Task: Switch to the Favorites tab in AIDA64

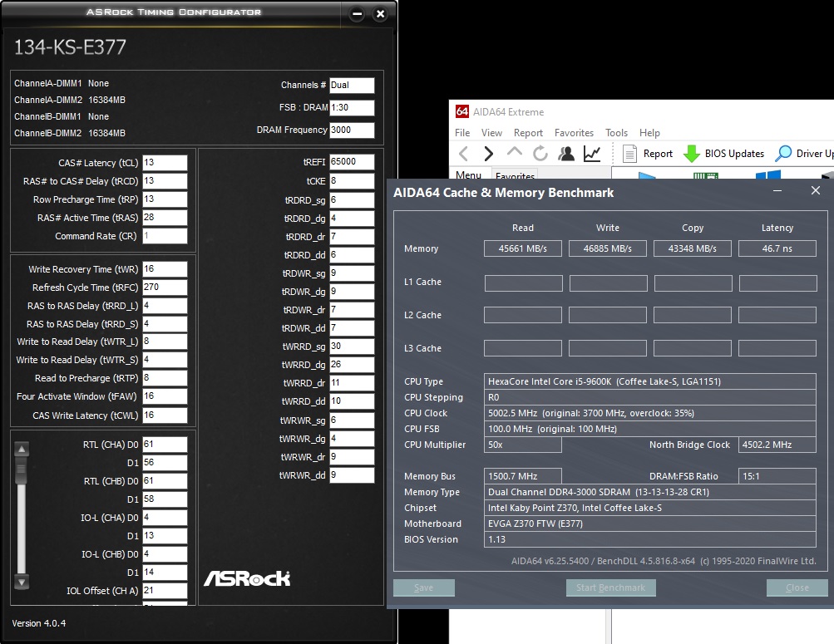Action: pyautogui.click(x=515, y=175)
